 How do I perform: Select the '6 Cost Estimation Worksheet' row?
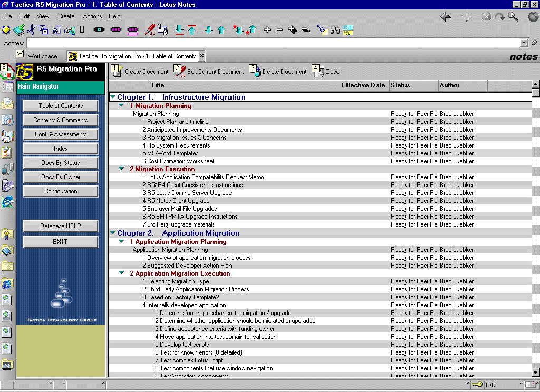320,161
